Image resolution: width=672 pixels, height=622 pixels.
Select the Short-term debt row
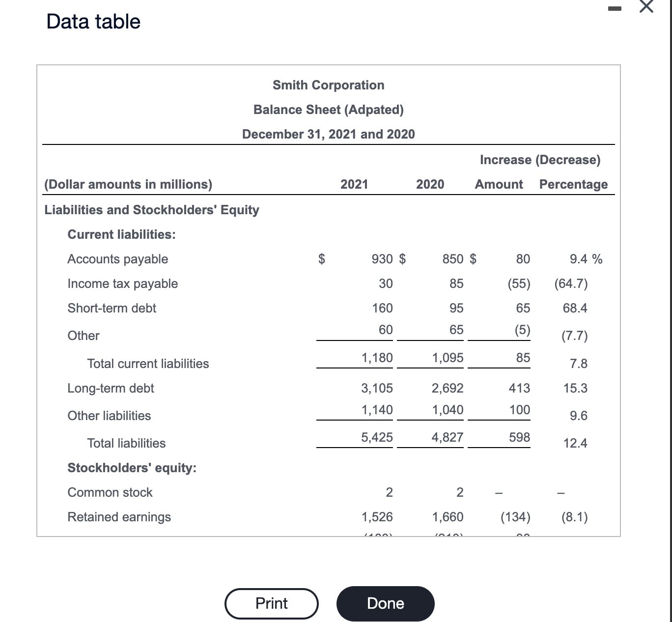click(112, 308)
